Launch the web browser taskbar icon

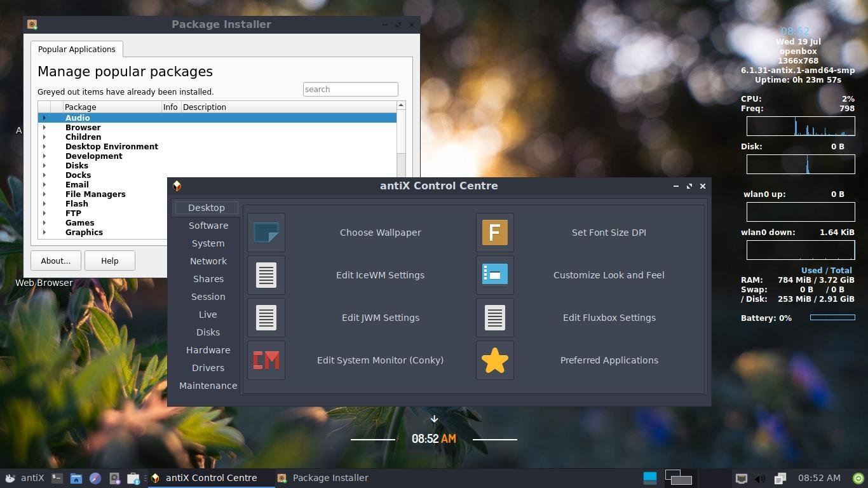(95, 478)
